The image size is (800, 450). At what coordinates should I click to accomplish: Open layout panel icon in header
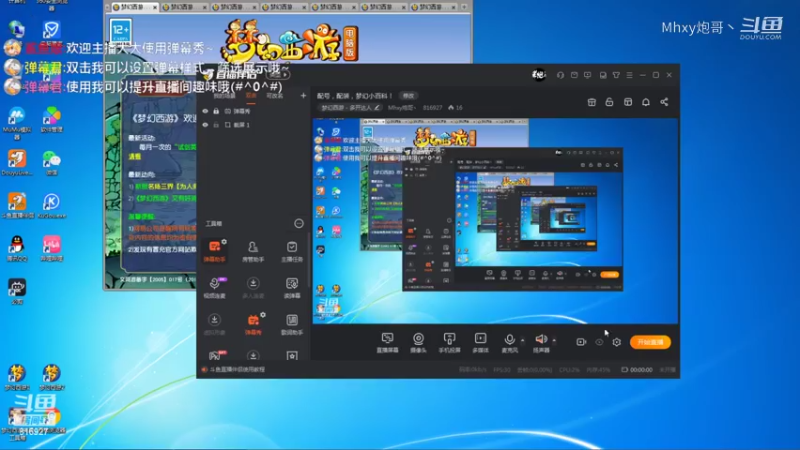coord(628,102)
